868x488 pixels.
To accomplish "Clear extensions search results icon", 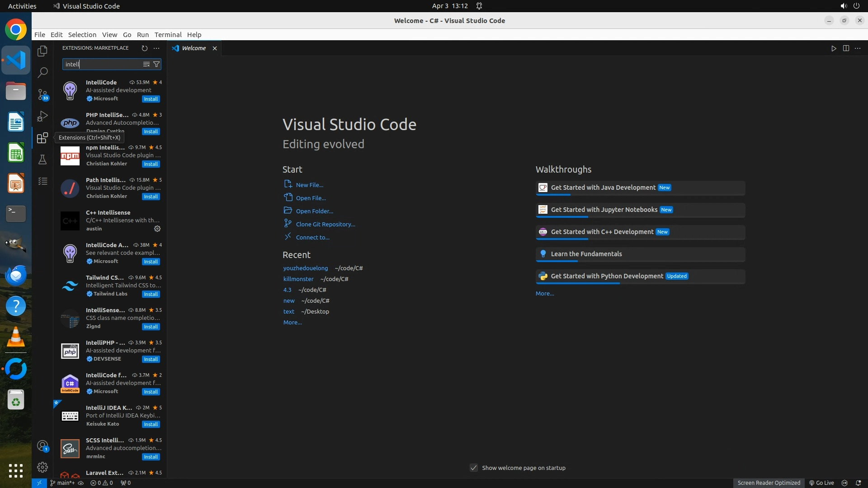I will pos(146,64).
